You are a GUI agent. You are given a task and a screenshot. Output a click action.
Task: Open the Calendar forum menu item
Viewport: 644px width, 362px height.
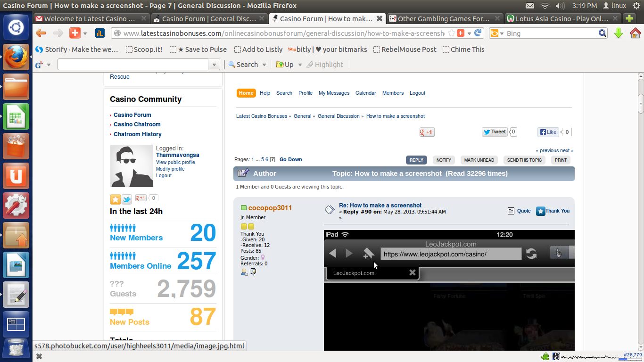tap(366, 93)
